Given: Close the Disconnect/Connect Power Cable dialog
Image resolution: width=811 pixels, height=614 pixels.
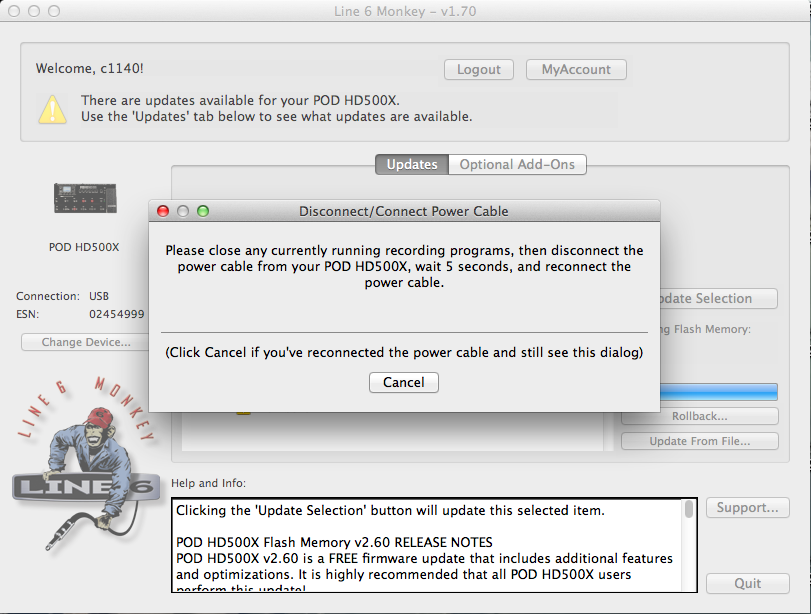Looking at the screenshot, I should [x=163, y=211].
